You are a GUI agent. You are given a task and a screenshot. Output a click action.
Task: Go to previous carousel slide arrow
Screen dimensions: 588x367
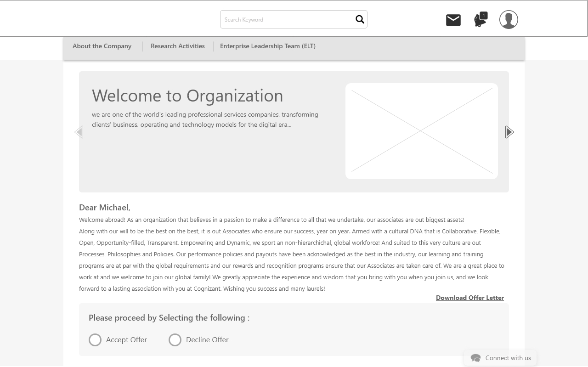click(79, 132)
